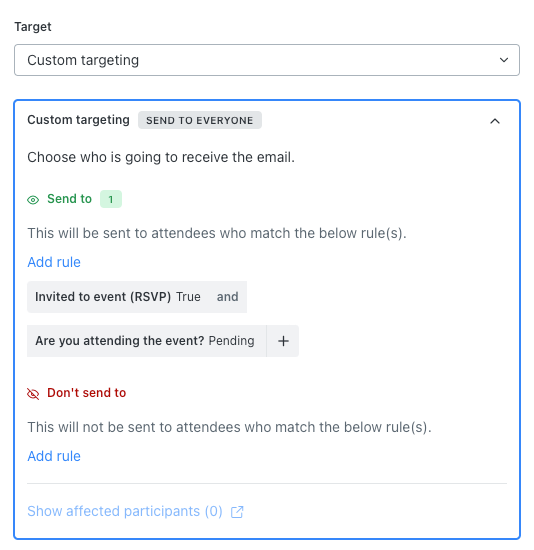Click the red Don't send to heading
The width and height of the screenshot is (534, 550).
pyautogui.click(x=87, y=393)
